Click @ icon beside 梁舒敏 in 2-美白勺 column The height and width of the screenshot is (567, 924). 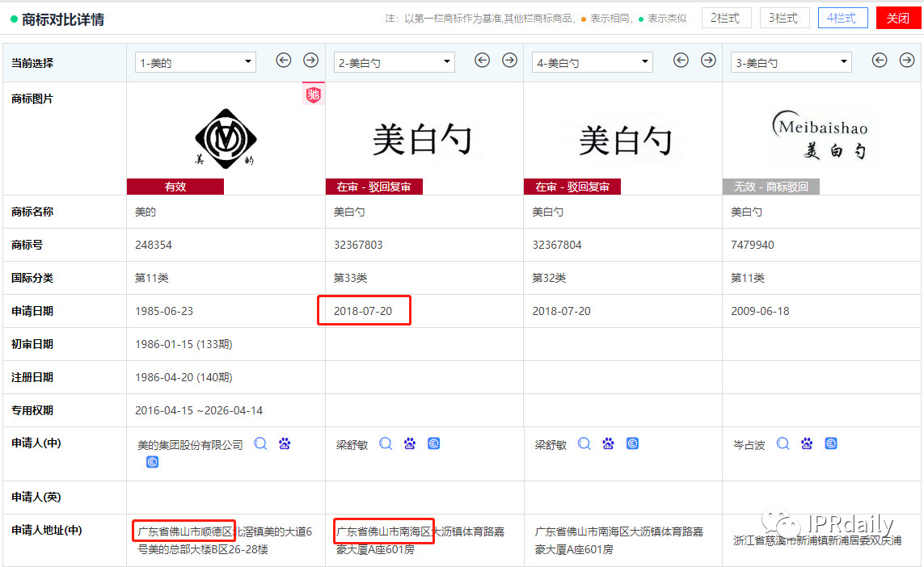[434, 444]
